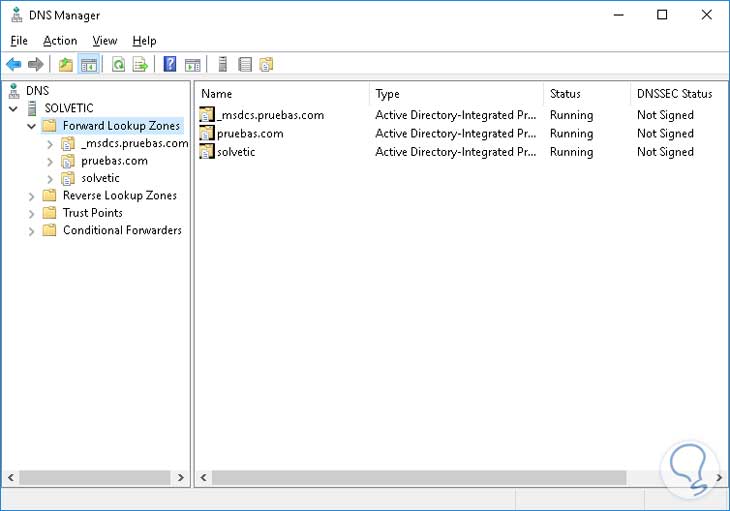The height and width of the screenshot is (511, 730).
Task: Click the tree pane horizontal scrollbar thumb
Action: 95,477
